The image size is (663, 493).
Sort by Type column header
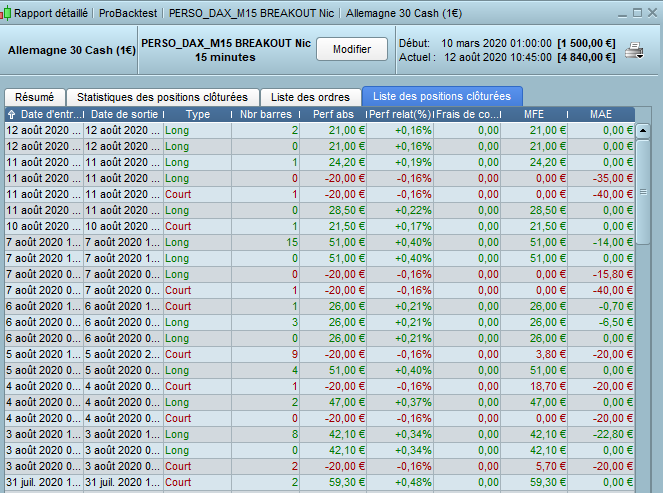click(x=198, y=115)
